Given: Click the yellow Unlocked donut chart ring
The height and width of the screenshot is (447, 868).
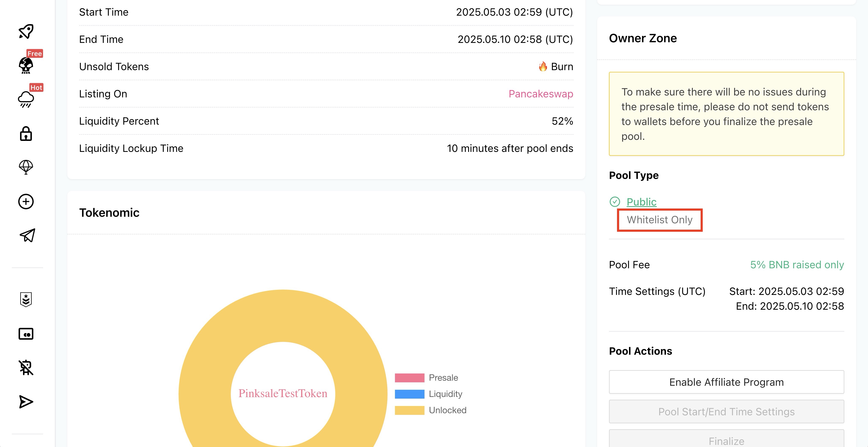Looking at the screenshot, I should (x=283, y=316).
